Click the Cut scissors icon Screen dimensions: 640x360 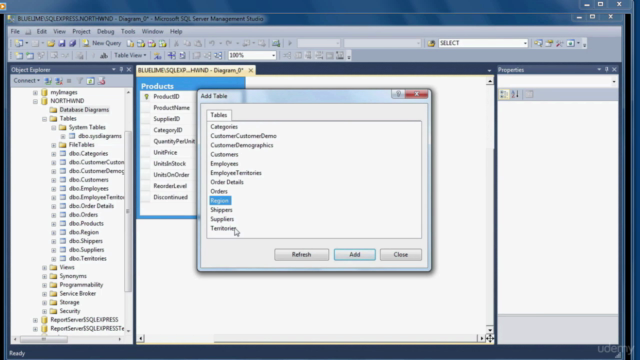(x=176, y=43)
